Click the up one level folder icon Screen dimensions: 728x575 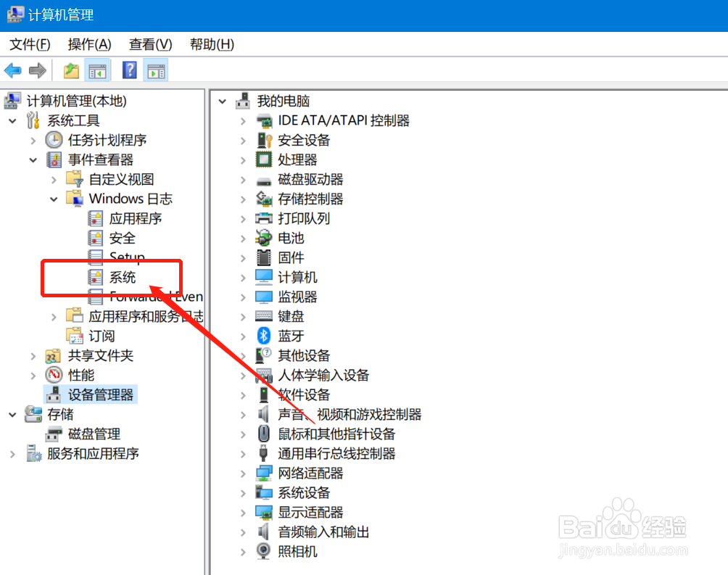click(x=70, y=70)
